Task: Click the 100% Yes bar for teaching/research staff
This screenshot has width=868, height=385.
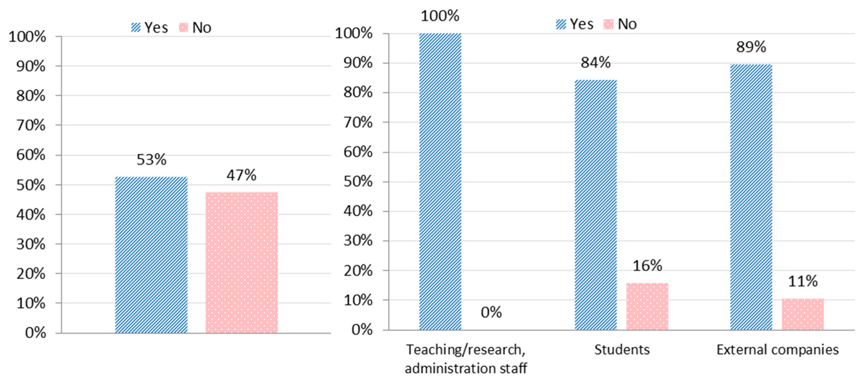Action: click(x=440, y=181)
